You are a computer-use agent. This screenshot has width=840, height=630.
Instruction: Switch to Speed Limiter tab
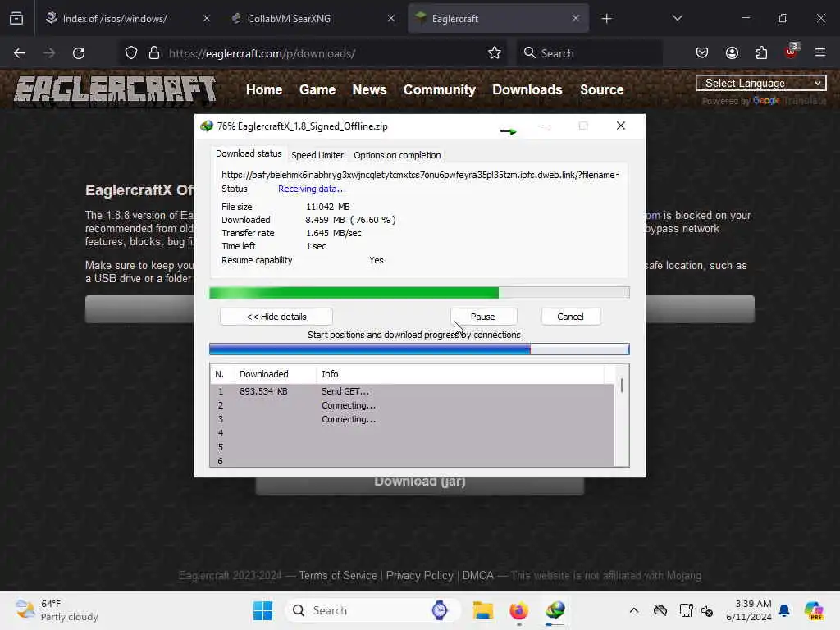coord(317,155)
